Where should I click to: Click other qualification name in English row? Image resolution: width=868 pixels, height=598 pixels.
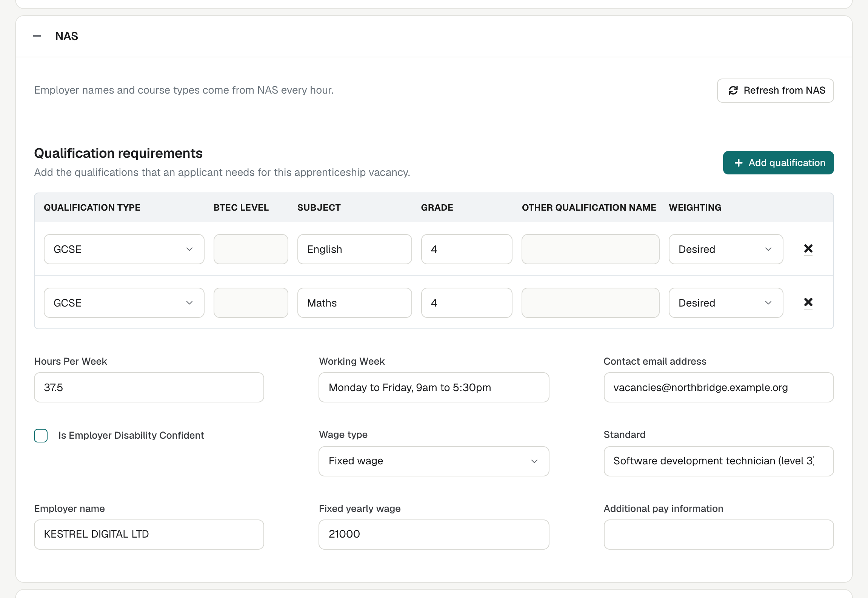[590, 249]
